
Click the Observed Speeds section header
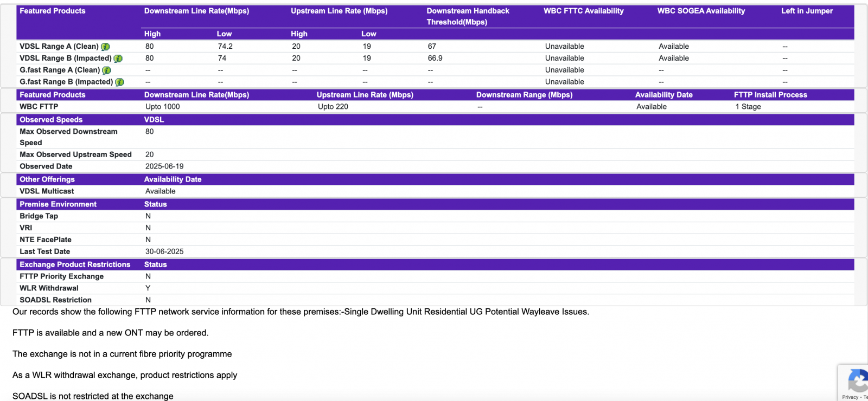click(x=51, y=120)
